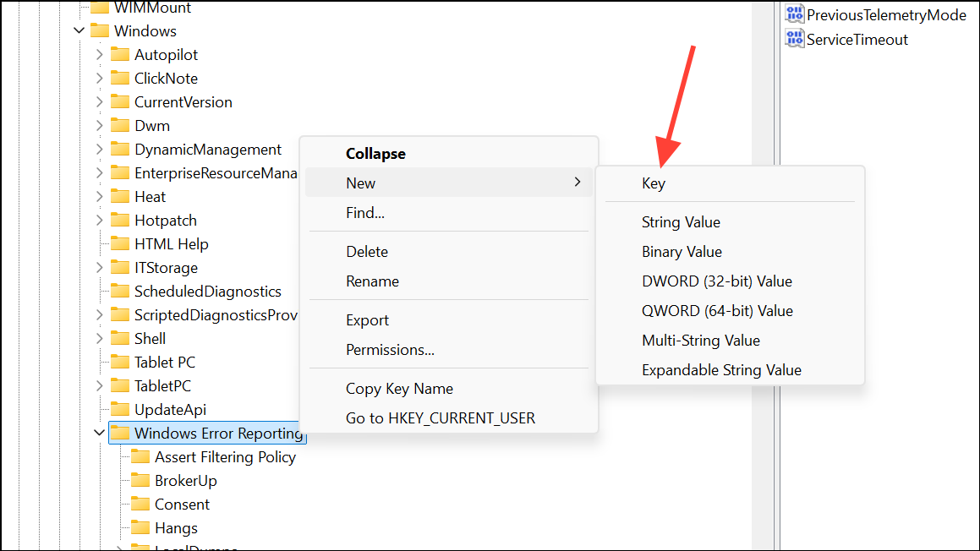
Task: Choose Copy Key Name menu entry
Action: click(399, 389)
